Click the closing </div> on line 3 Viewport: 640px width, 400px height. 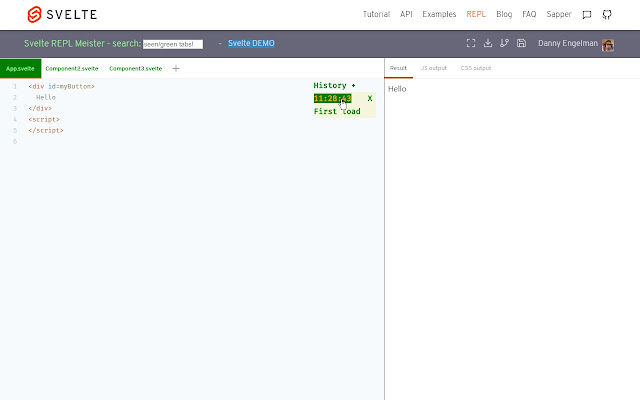[40, 109]
